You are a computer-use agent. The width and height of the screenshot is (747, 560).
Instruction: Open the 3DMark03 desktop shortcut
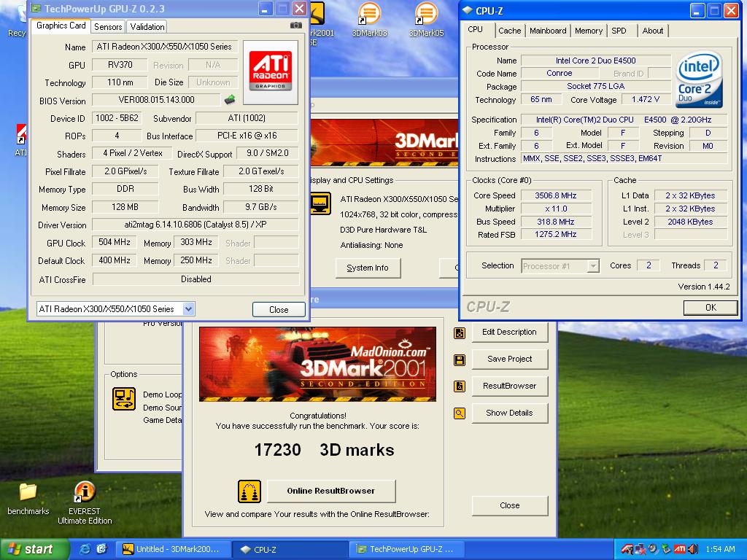[x=369, y=20]
